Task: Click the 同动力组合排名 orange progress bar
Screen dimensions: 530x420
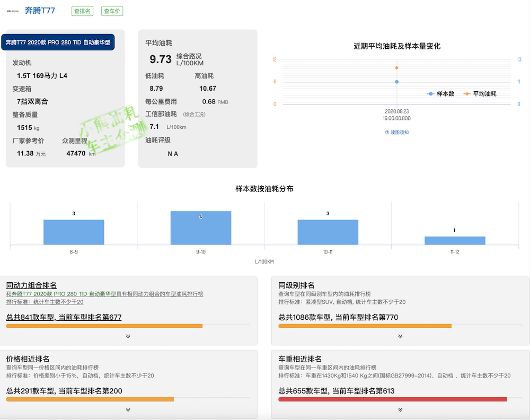Action: [104, 326]
